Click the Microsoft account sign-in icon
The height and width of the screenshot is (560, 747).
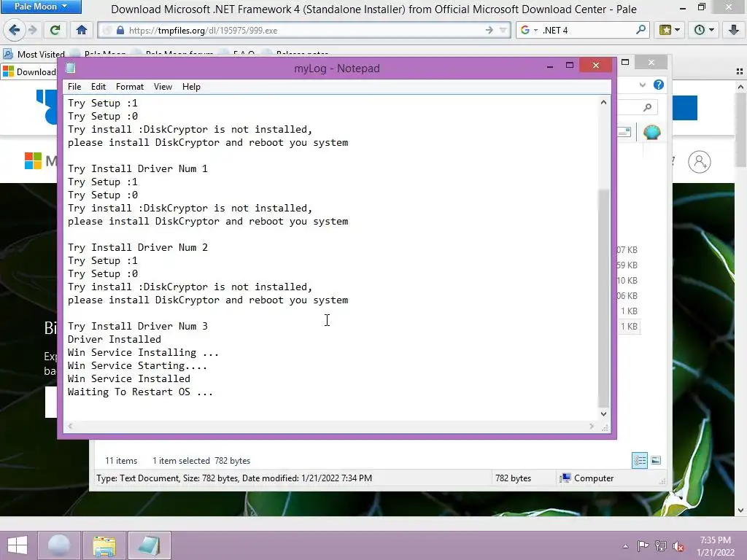point(700,162)
